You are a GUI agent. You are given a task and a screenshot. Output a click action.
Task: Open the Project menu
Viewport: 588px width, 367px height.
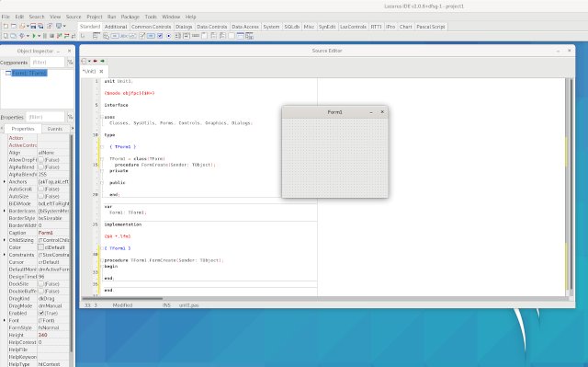pyautogui.click(x=95, y=17)
